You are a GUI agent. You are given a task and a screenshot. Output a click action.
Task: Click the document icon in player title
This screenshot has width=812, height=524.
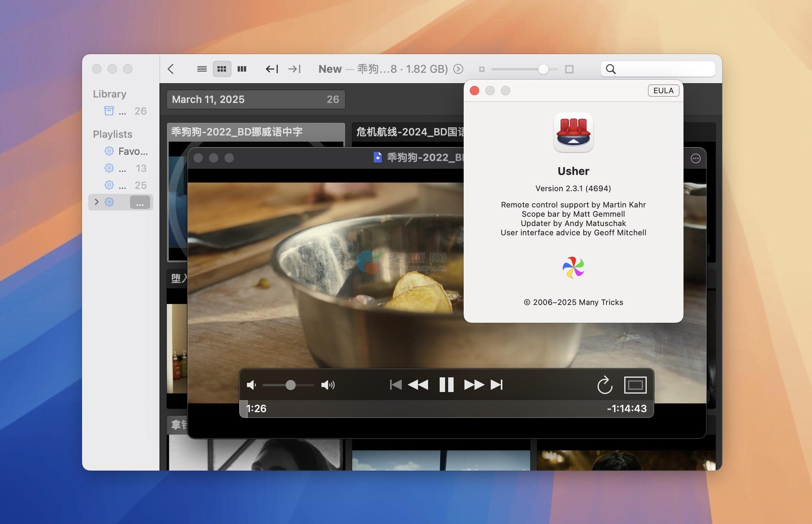[x=377, y=157]
